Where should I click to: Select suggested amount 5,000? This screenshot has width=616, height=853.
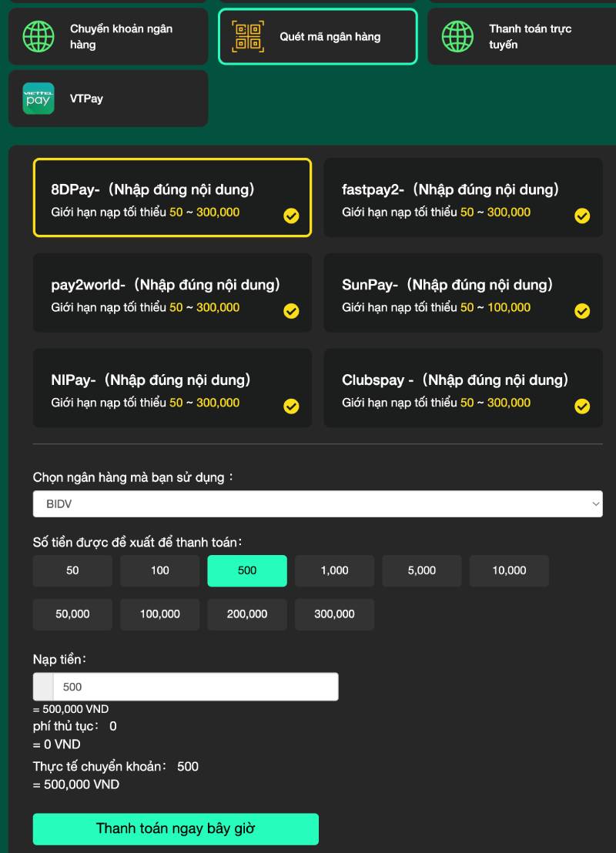click(x=422, y=570)
